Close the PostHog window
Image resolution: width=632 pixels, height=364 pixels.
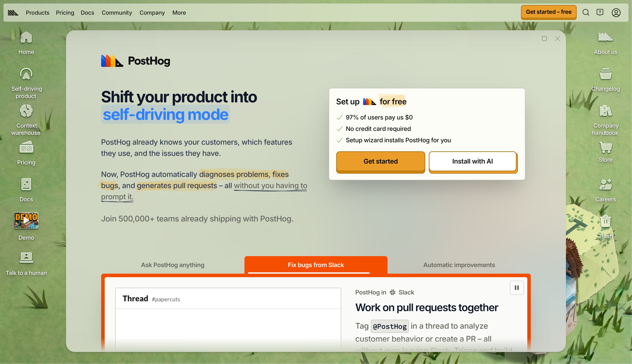(x=557, y=39)
